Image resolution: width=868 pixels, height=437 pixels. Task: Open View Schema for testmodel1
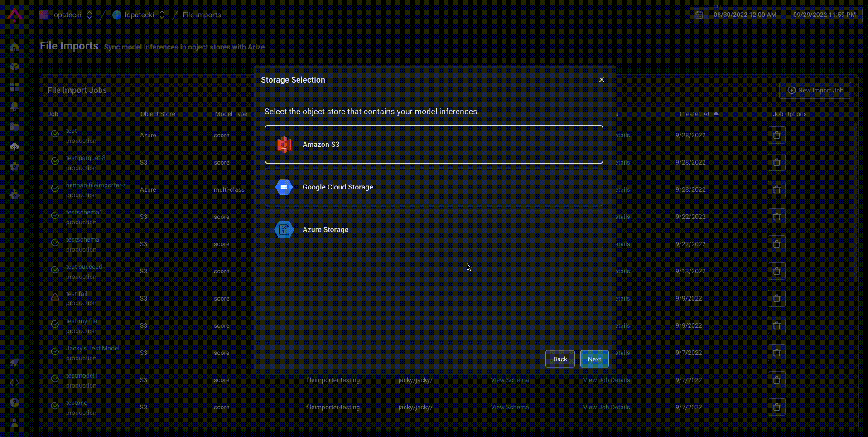point(510,380)
